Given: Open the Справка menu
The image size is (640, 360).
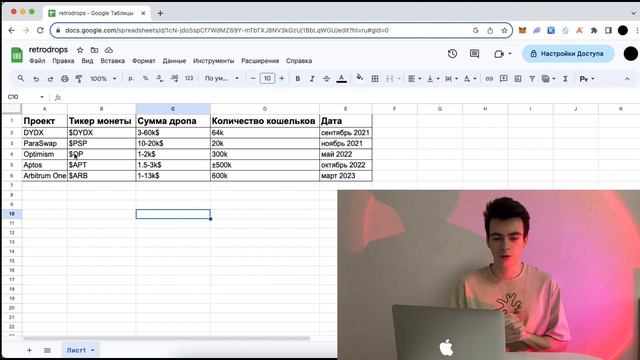Looking at the screenshot, I should (x=299, y=61).
